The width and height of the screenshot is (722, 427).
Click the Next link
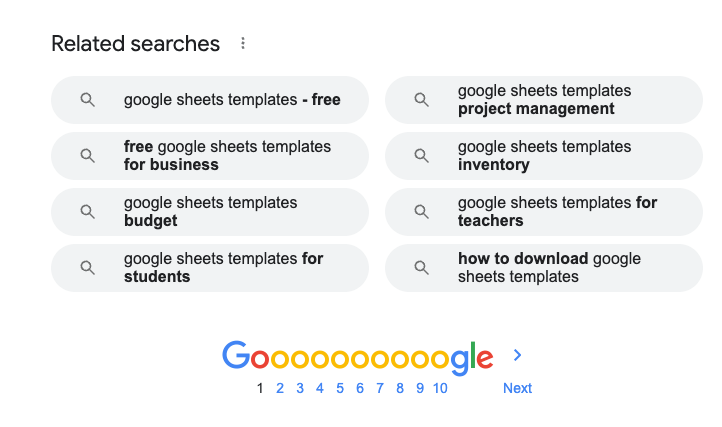[x=517, y=388]
